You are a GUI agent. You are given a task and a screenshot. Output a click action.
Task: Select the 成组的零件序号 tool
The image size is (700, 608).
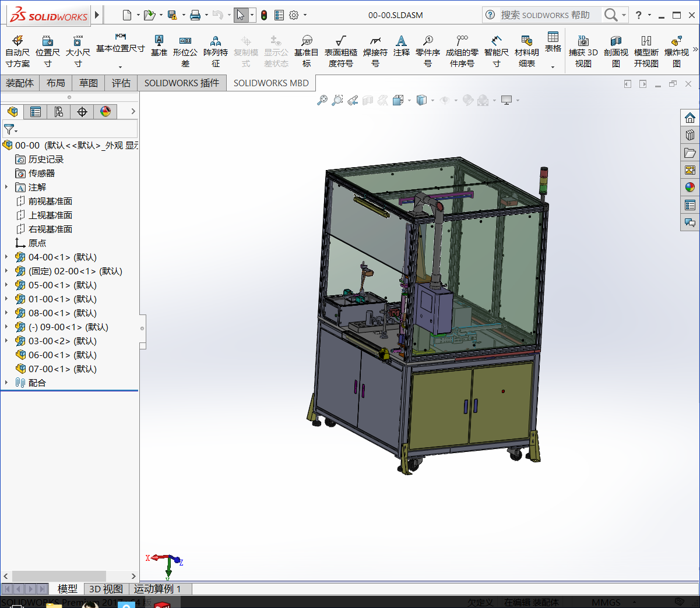click(462, 52)
